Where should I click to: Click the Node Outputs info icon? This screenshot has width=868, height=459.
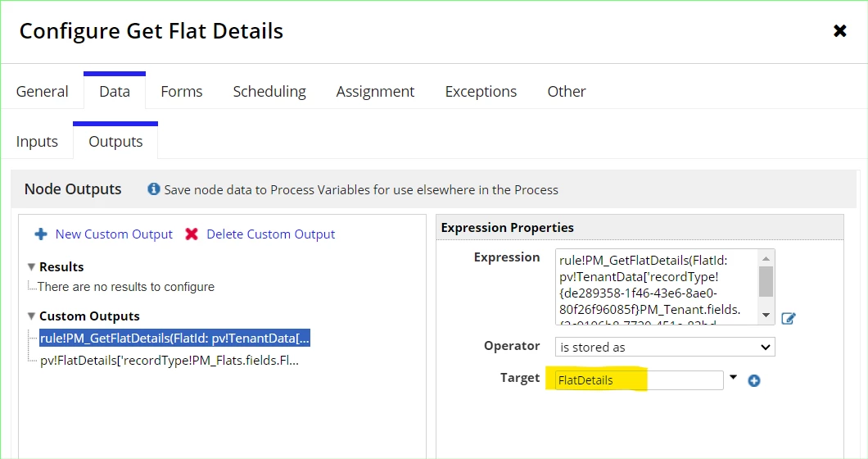[153, 189]
